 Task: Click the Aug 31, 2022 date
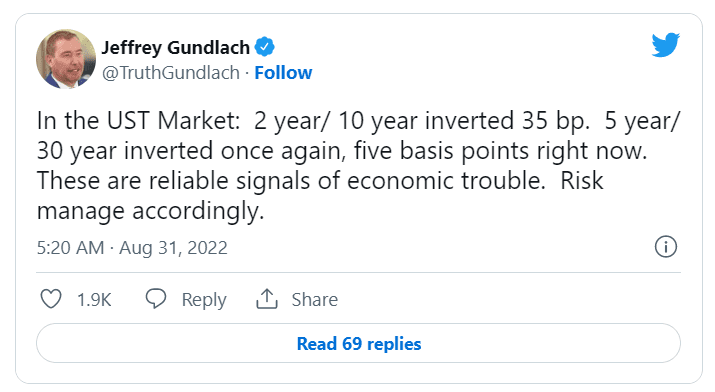[x=173, y=248]
